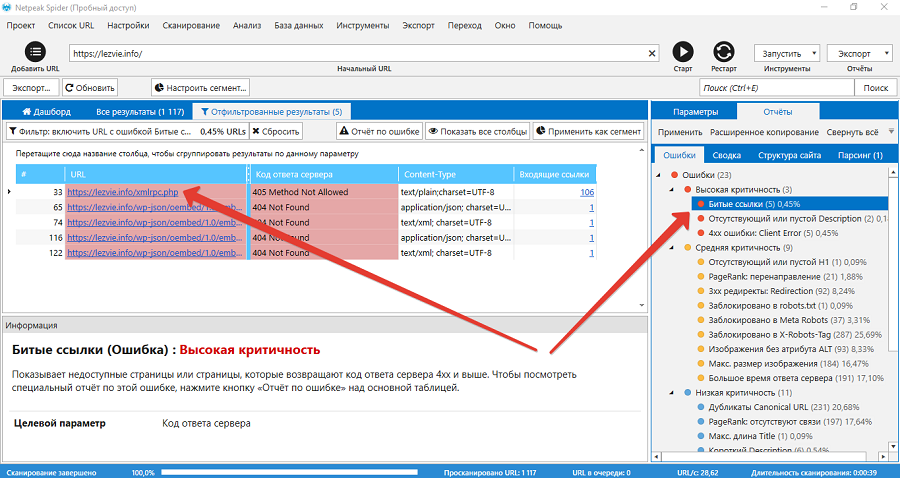The height and width of the screenshot is (478, 900).
Task: Open the Экспорт menu in menu bar
Action: click(418, 25)
